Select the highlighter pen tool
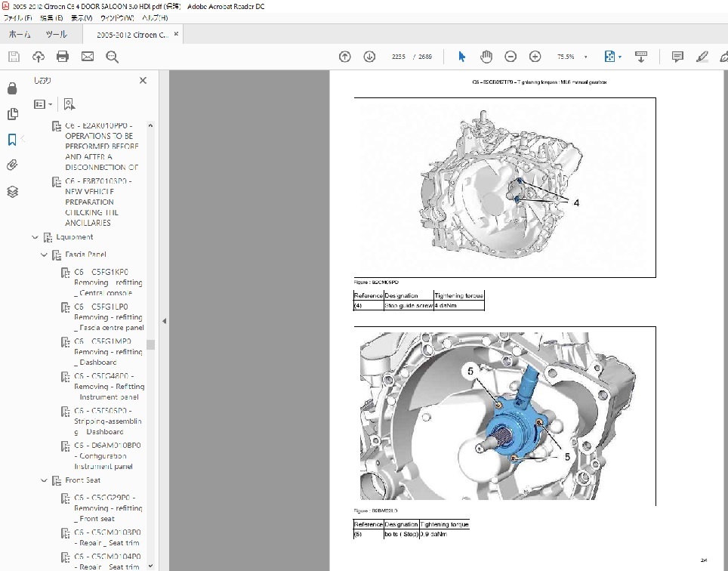This screenshot has width=728, height=571. tap(702, 57)
